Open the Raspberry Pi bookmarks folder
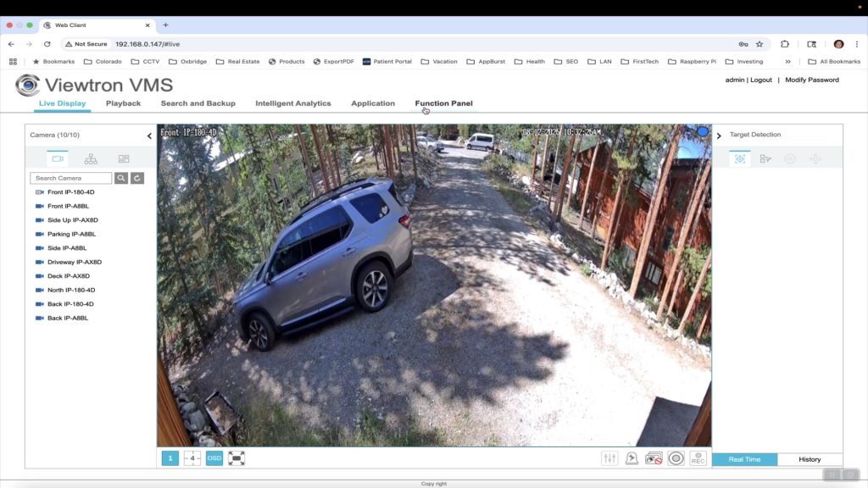This screenshot has height=488, width=868. pyautogui.click(x=692, y=61)
